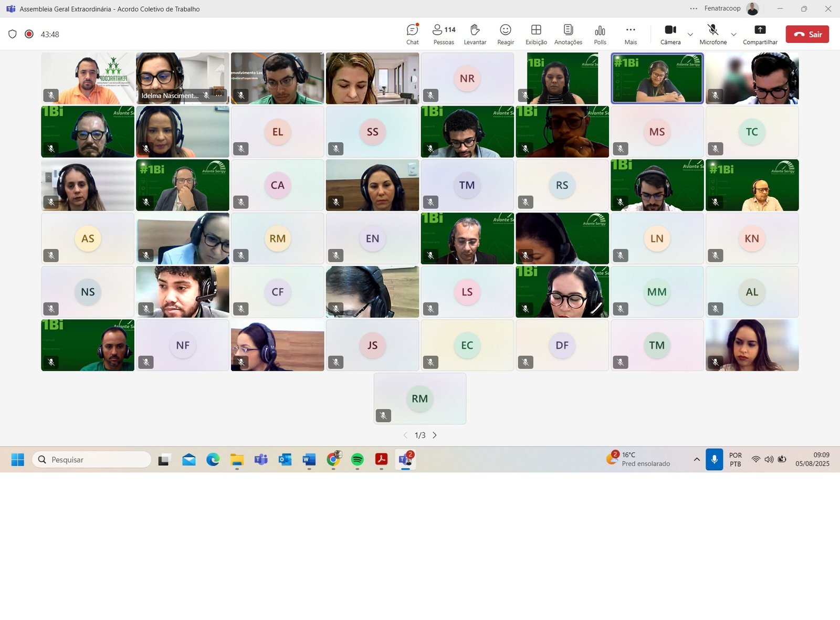Open title bar ellipsis settings menu
The width and height of the screenshot is (840, 620).
694,9
